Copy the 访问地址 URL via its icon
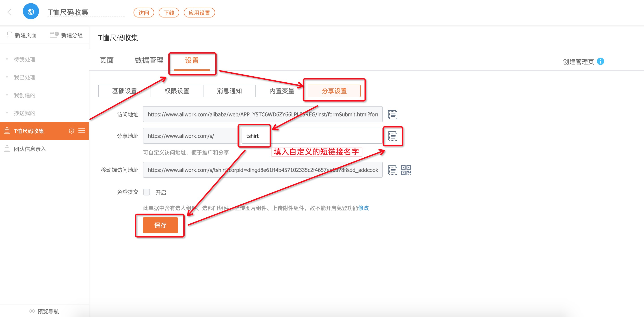The image size is (644, 317). [x=392, y=115]
